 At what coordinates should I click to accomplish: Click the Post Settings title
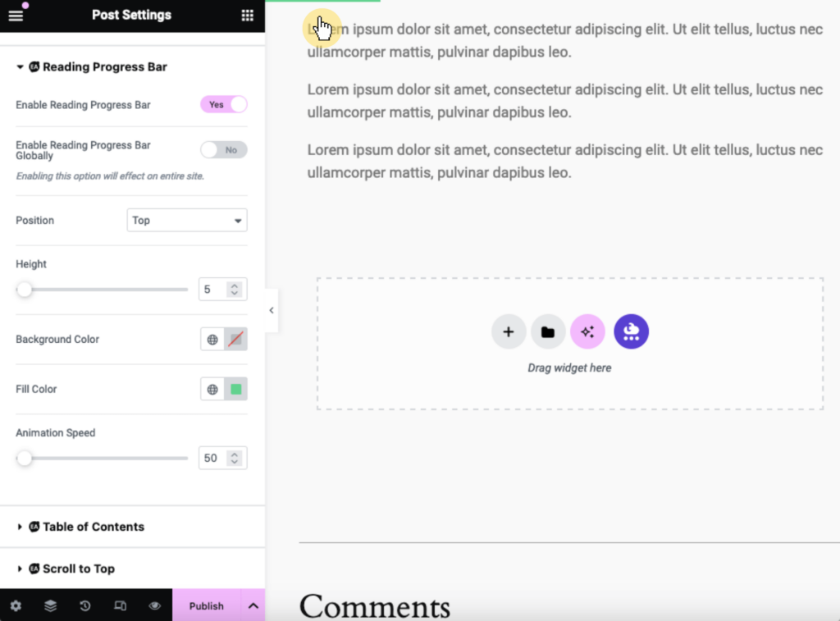(132, 15)
